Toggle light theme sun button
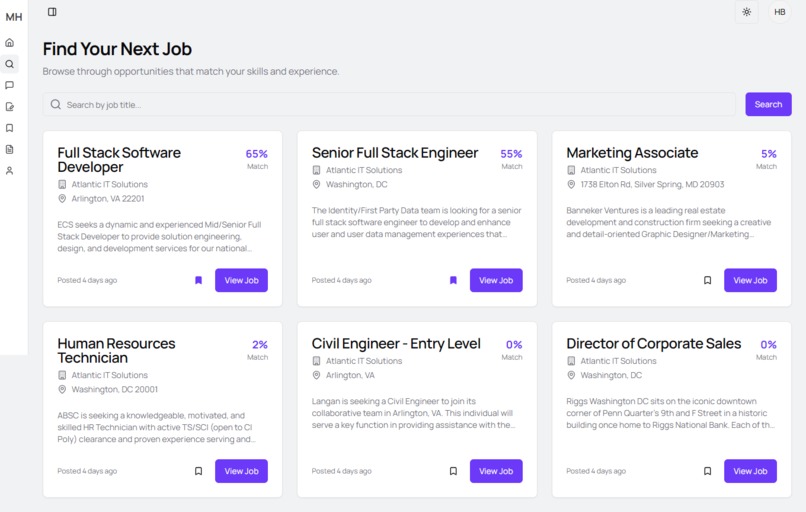The image size is (806, 512). (x=746, y=12)
